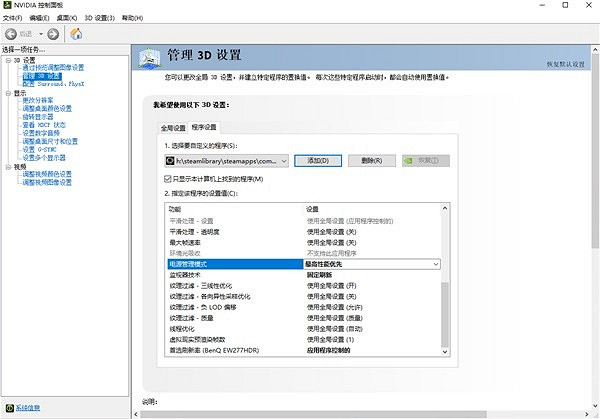Select the 纹理过滤 - 各向异性采样优化 row

304,297
